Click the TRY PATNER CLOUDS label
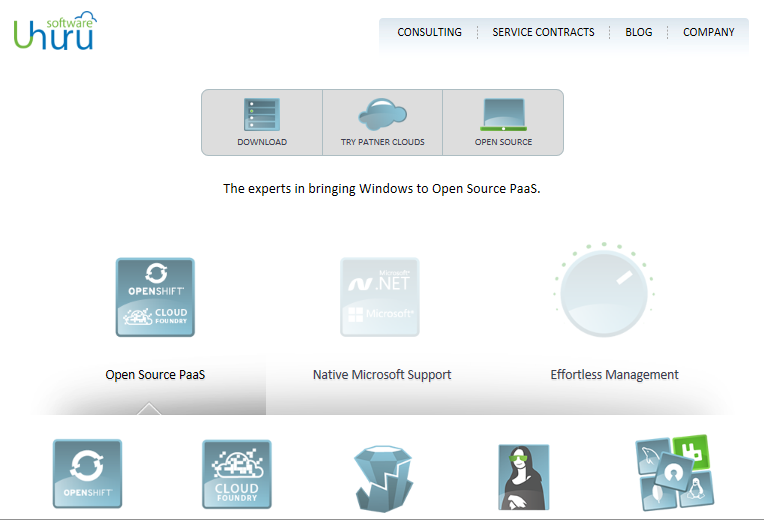 (x=382, y=142)
